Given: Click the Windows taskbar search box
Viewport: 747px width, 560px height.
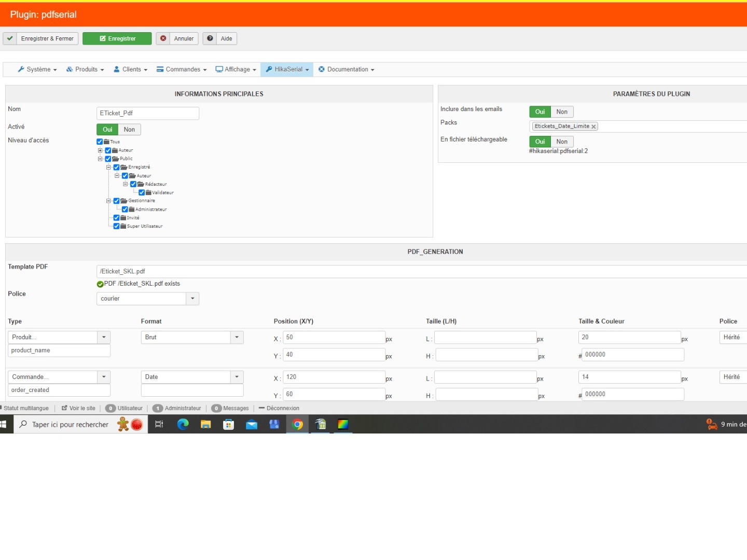Looking at the screenshot, I should 80,424.
